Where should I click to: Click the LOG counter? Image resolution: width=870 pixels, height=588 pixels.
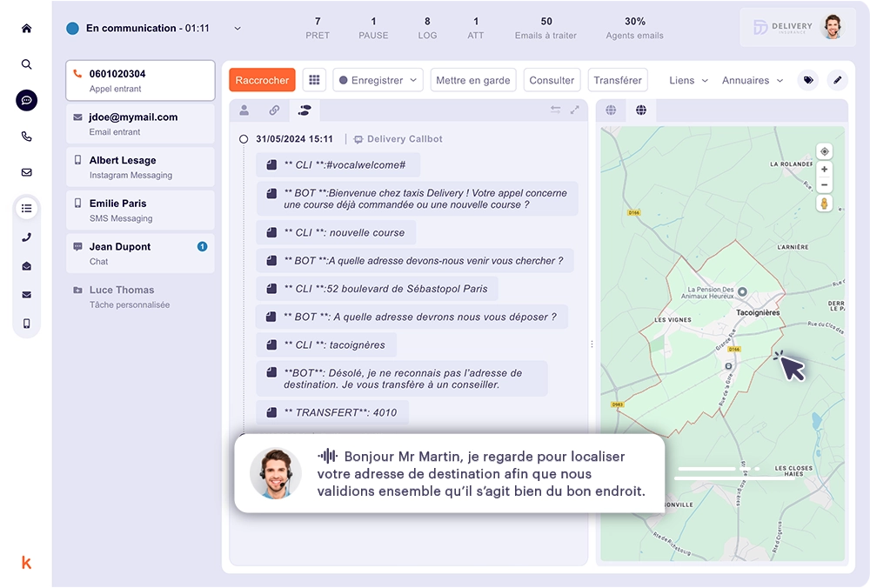click(427, 28)
